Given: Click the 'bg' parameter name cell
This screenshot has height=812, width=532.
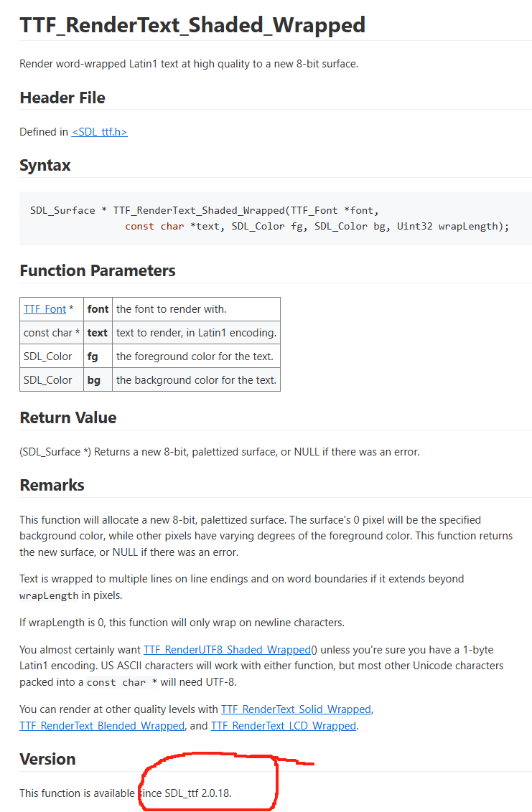Looking at the screenshot, I should 98,380.
